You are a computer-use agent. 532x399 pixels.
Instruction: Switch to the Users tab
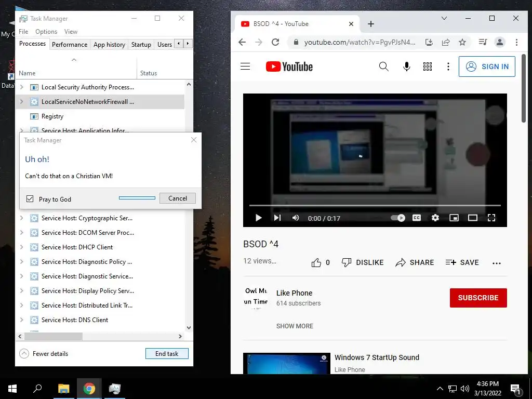click(x=165, y=45)
